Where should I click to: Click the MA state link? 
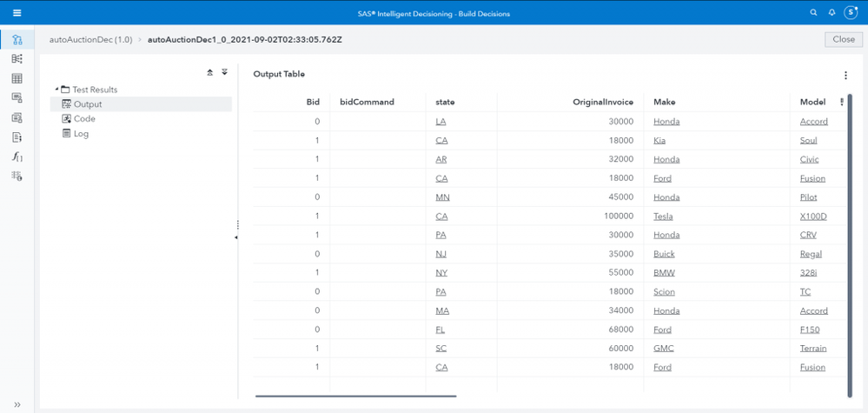442,310
